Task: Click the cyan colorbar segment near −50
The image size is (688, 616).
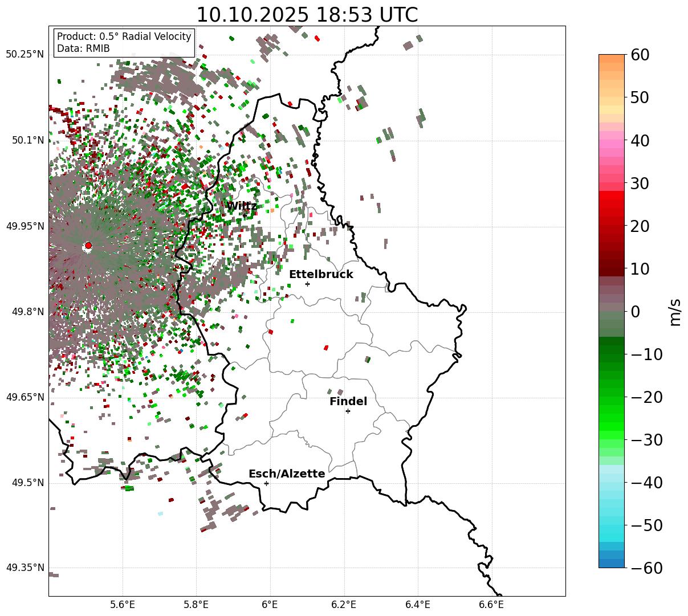Action: point(612,525)
